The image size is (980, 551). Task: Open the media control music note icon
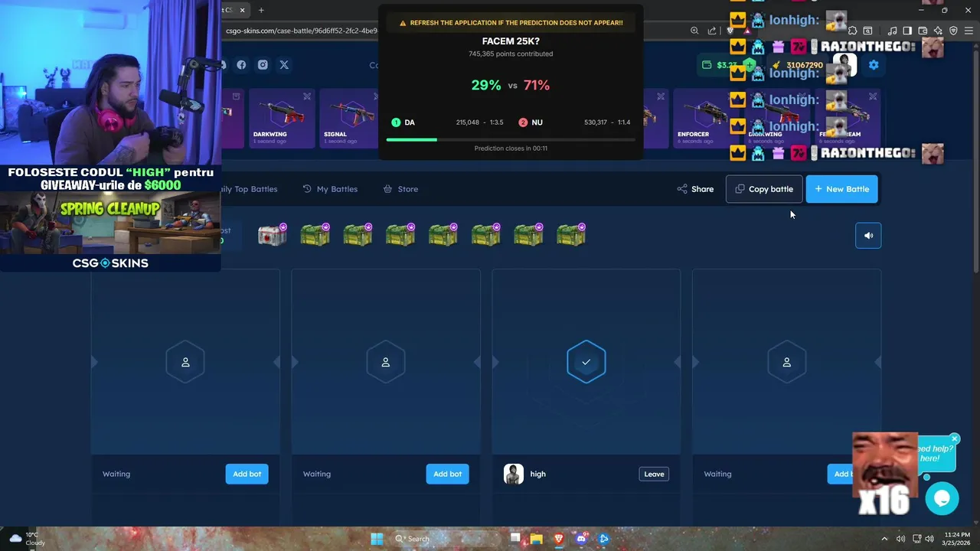pos(892,31)
